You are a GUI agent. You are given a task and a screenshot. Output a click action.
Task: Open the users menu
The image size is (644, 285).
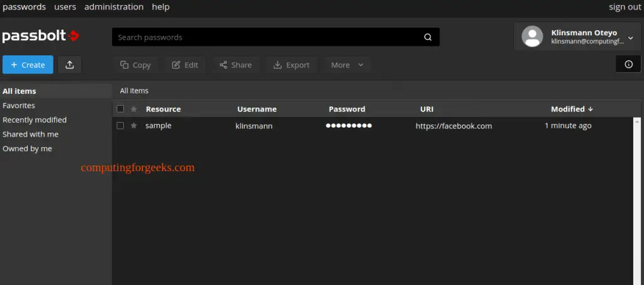click(x=65, y=7)
